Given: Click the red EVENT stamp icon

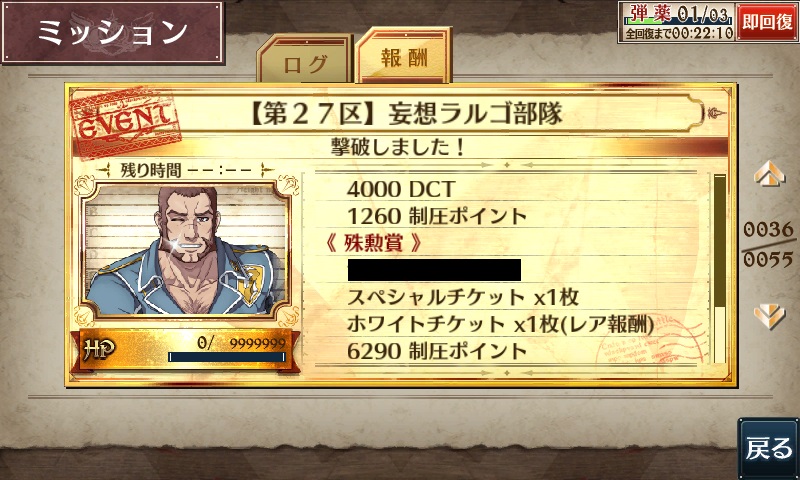Looking at the screenshot, I should click(x=126, y=119).
